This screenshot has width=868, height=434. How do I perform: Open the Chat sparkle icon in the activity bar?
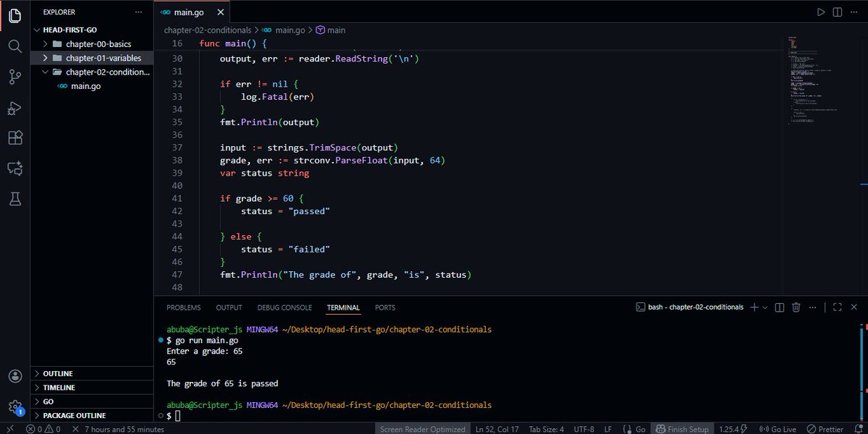coord(15,168)
